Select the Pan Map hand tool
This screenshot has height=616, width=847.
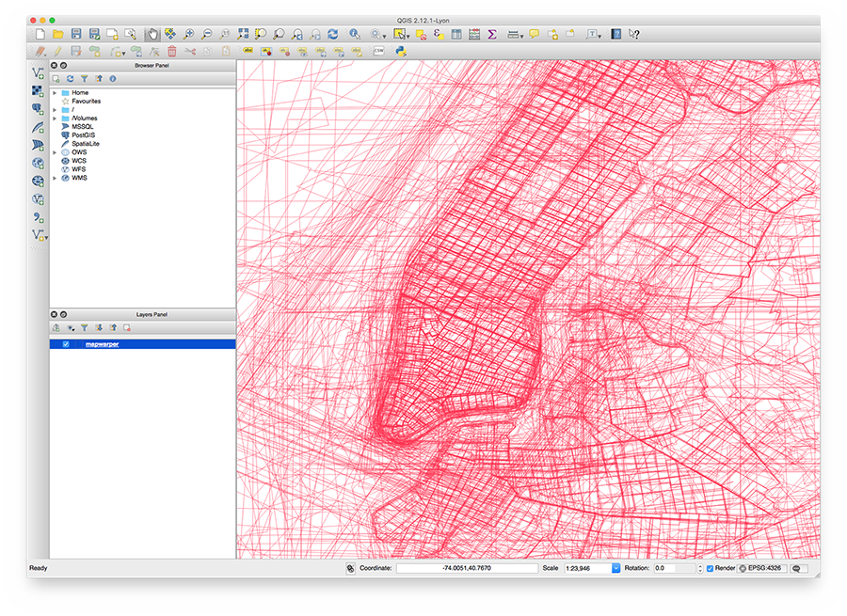point(152,34)
